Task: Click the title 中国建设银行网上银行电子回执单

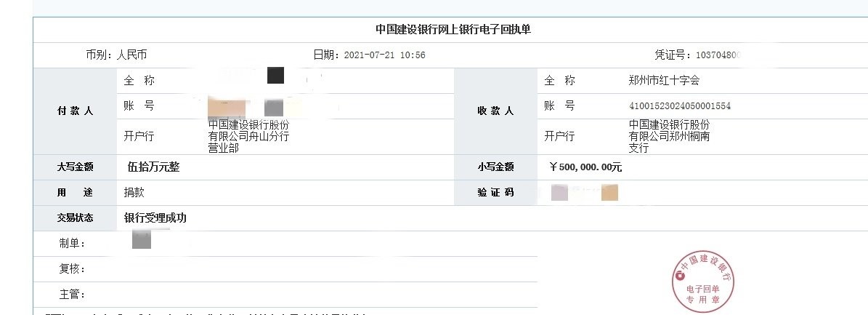Action: point(453,29)
